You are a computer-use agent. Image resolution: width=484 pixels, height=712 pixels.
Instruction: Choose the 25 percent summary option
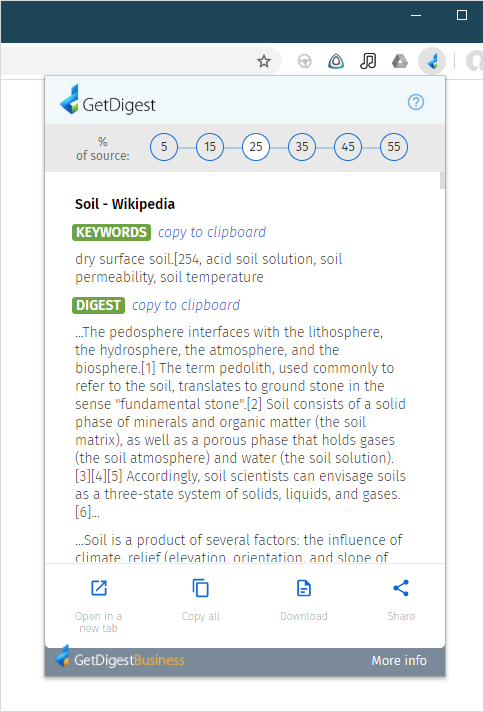(256, 147)
